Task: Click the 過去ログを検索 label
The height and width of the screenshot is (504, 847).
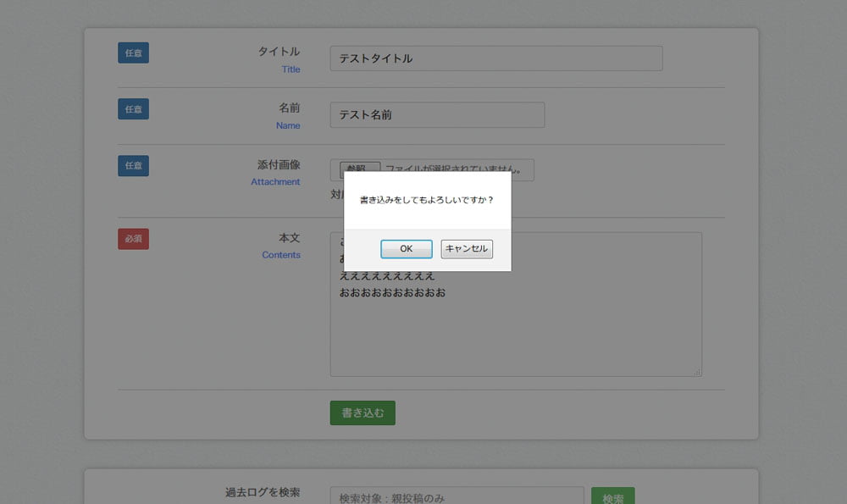Action: pyautogui.click(x=263, y=492)
